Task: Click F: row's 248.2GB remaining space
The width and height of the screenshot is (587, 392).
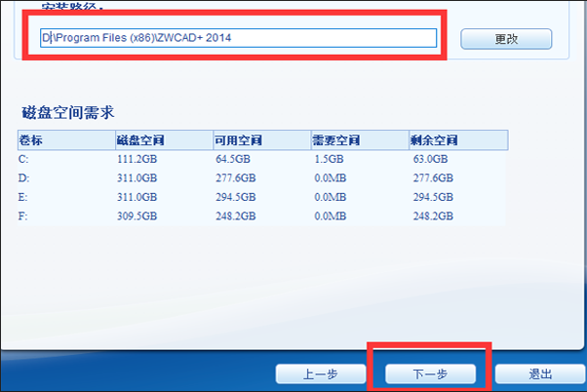Action: (433, 216)
